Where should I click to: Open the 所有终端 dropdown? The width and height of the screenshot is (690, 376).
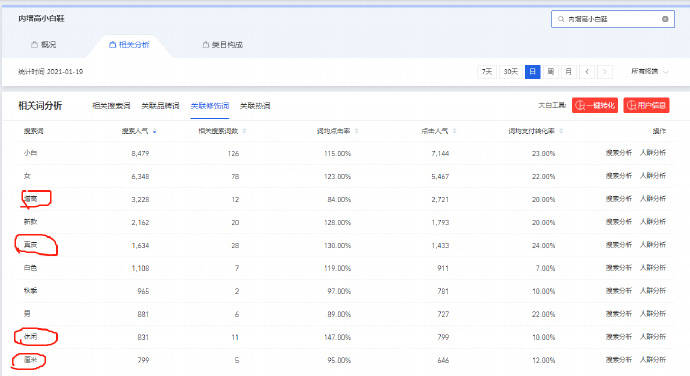click(x=650, y=71)
